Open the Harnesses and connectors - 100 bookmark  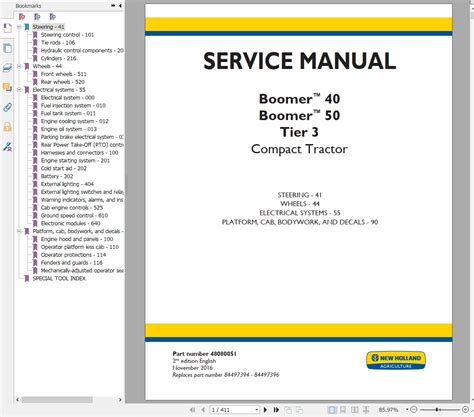tap(79, 153)
